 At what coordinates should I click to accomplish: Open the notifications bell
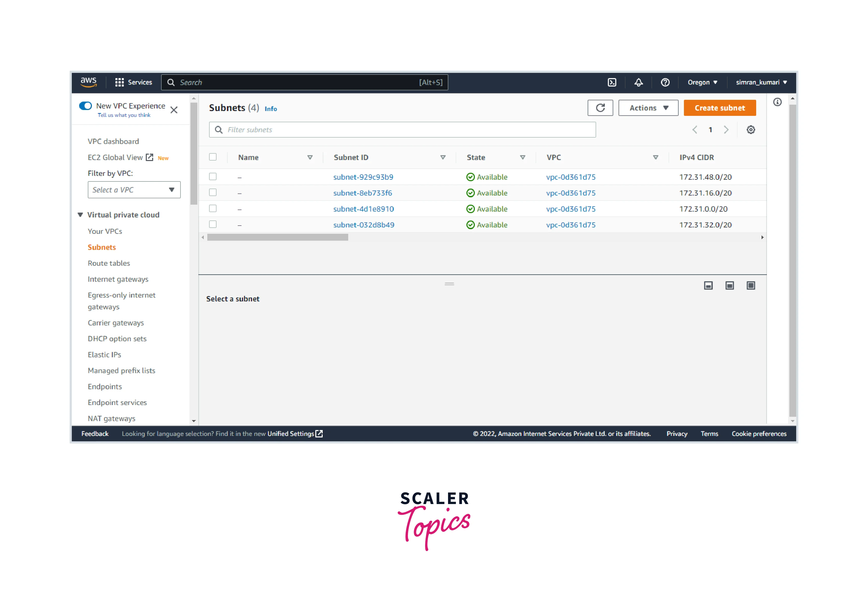pos(638,82)
